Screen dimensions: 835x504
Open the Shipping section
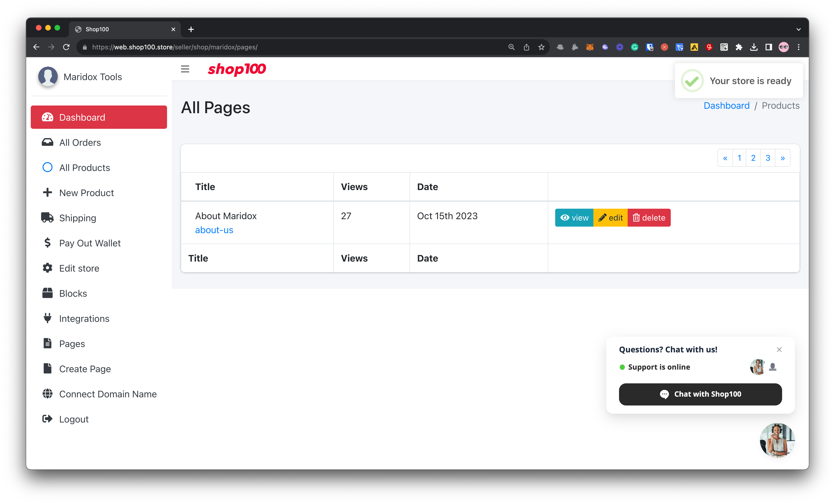pos(99,218)
